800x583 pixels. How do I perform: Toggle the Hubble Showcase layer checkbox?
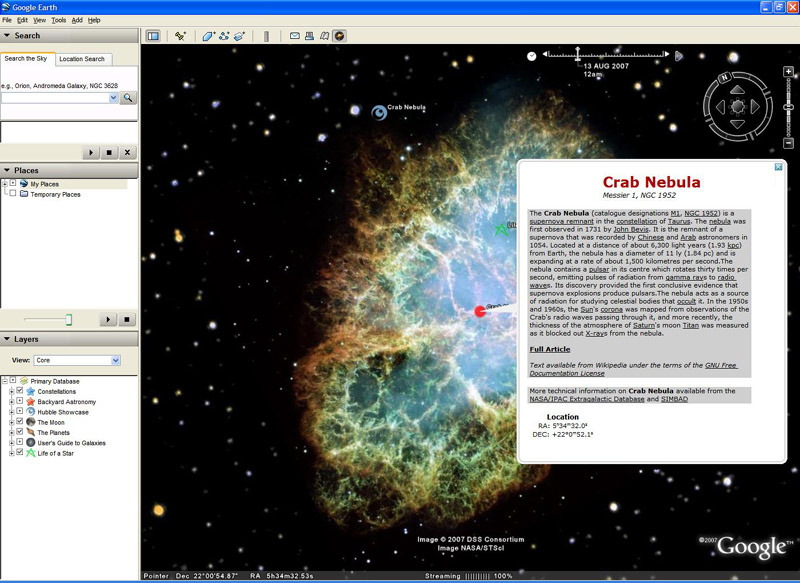20,411
